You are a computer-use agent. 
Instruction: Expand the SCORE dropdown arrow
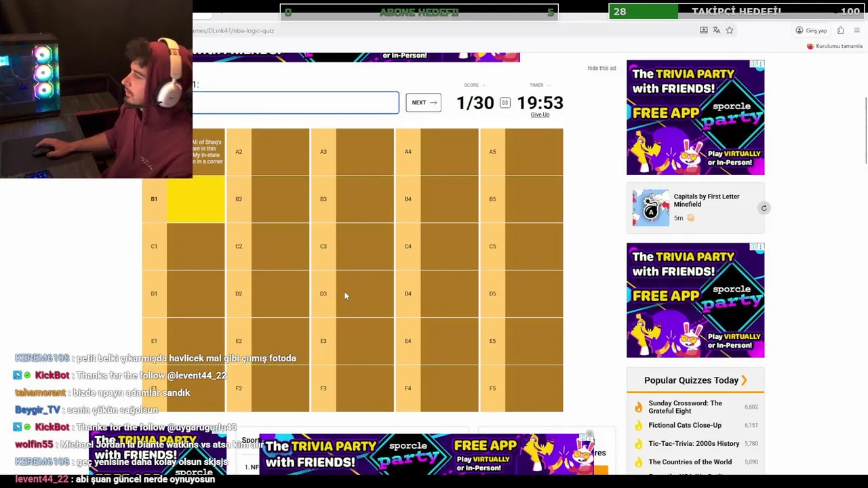click(484, 85)
